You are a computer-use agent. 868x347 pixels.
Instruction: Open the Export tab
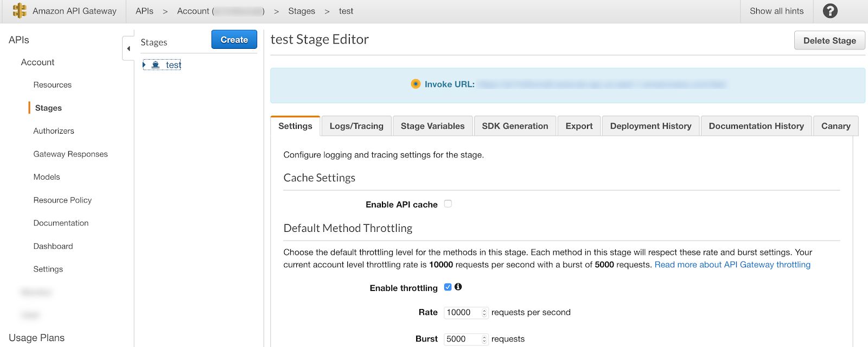(579, 126)
